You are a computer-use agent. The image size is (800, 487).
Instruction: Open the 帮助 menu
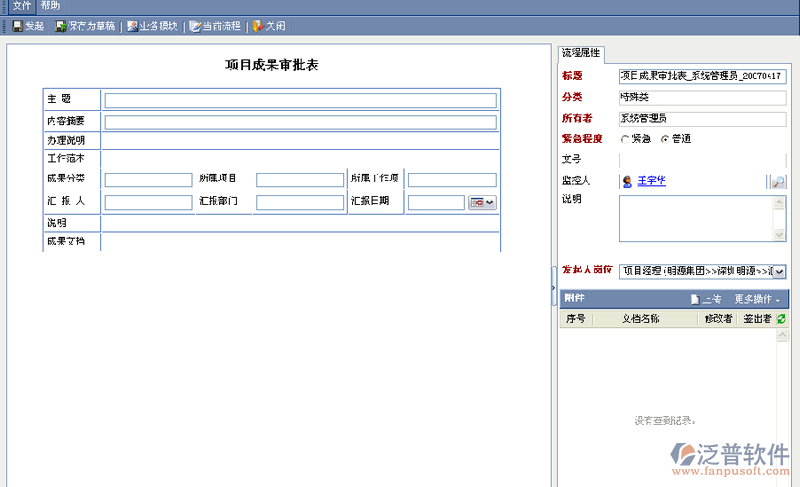tap(50, 6)
